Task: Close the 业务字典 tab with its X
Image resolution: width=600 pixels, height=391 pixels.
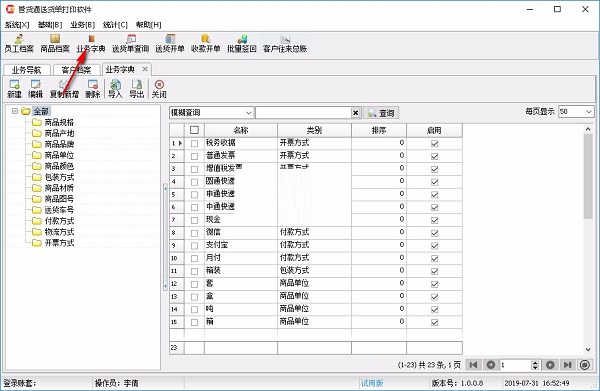Action: pos(145,69)
